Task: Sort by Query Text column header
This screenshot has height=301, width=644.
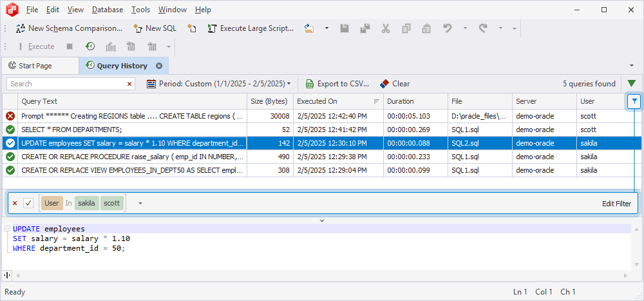Action: [132, 101]
